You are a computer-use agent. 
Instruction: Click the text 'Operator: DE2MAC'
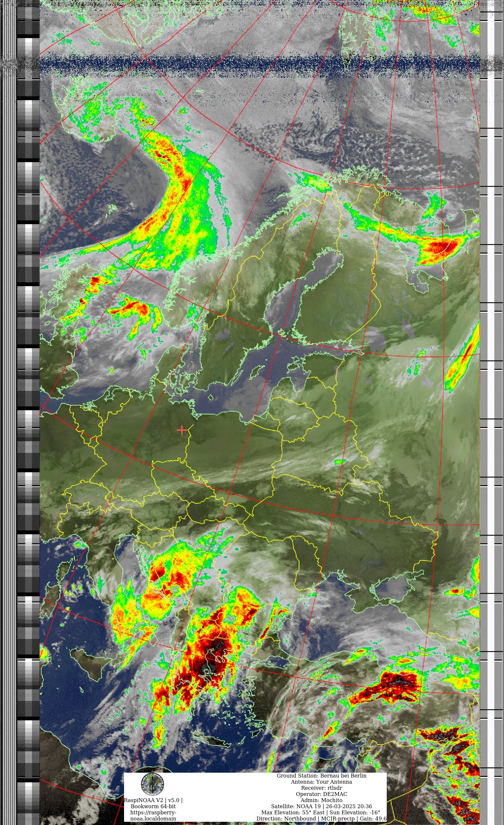(x=321, y=794)
